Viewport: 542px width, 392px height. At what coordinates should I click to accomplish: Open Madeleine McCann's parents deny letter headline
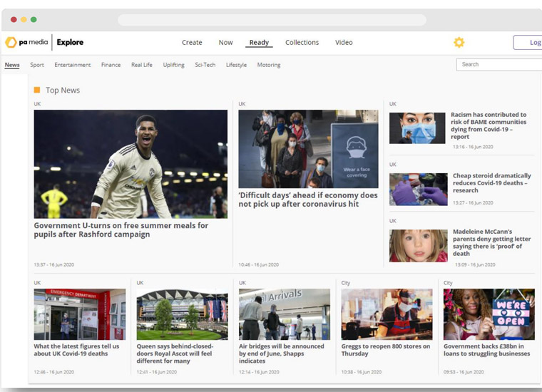tap(491, 242)
